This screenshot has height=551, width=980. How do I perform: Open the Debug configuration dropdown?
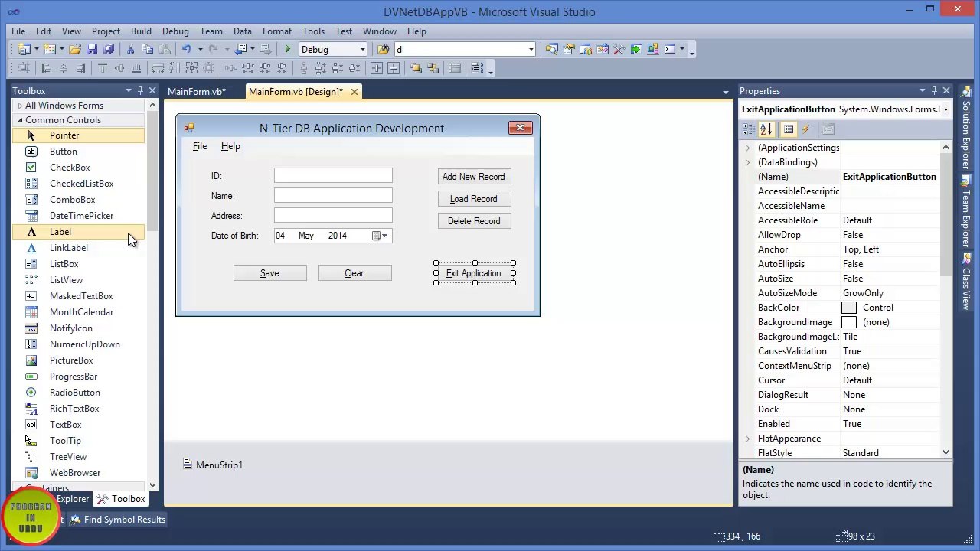point(363,50)
